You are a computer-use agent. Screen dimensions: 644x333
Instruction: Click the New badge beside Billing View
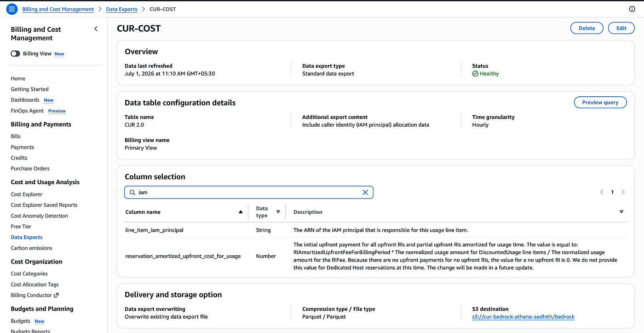[x=59, y=54]
